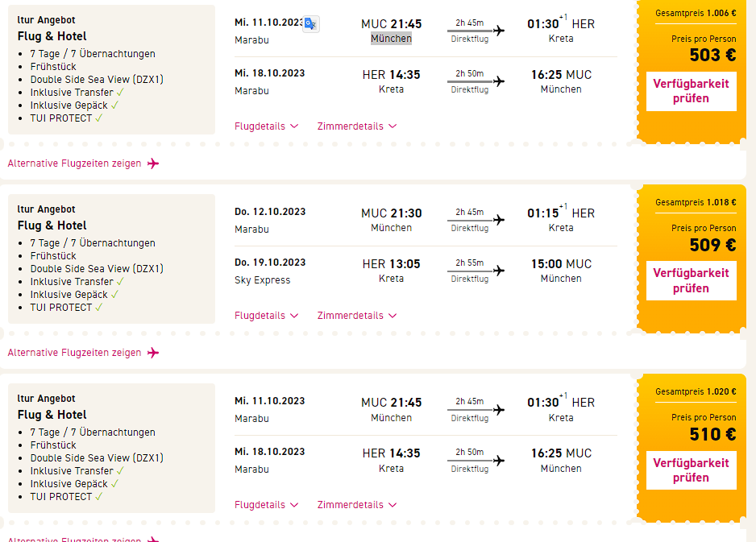Click the green checkmark beside Inklusive Transfer in the first offer
This screenshot has width=756, height=542.
(119, 93)
